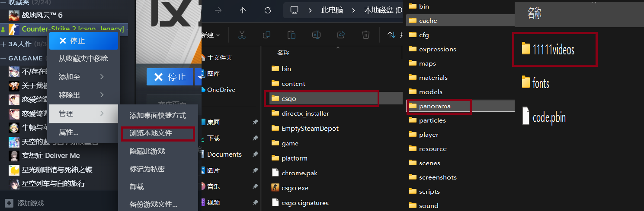This screenshot has width=644, height=211.
Task: Click the Share icon in Explorer toolbar
Action: pos(341,35)
